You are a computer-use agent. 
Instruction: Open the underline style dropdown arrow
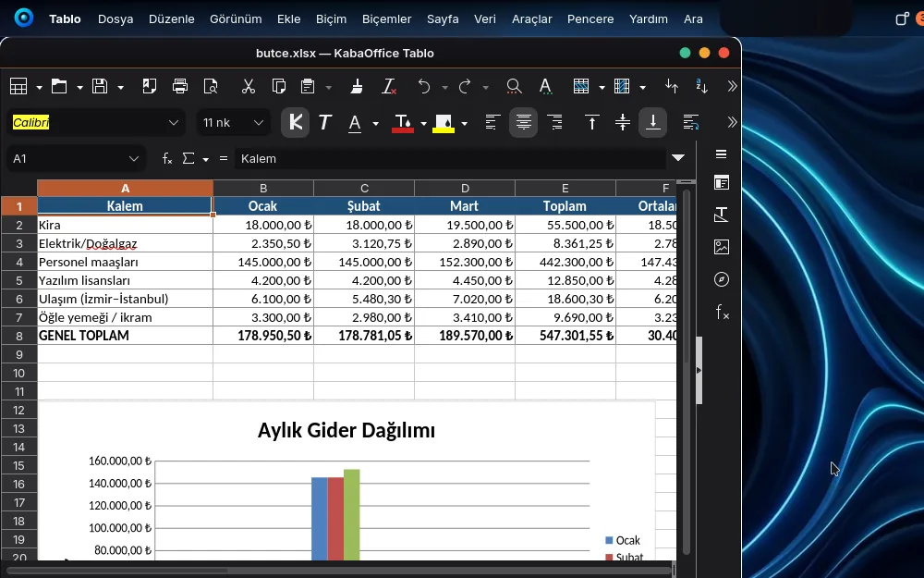(375, 123)
